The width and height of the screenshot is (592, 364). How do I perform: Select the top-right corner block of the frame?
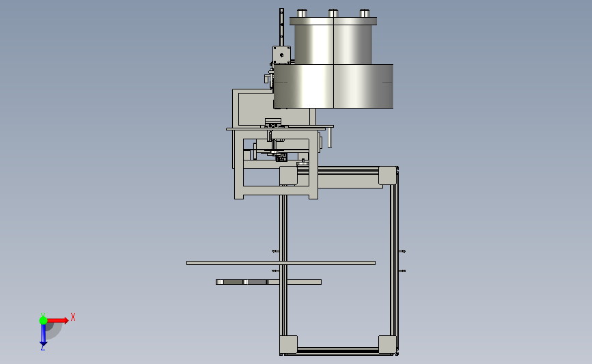pos(387,176)
